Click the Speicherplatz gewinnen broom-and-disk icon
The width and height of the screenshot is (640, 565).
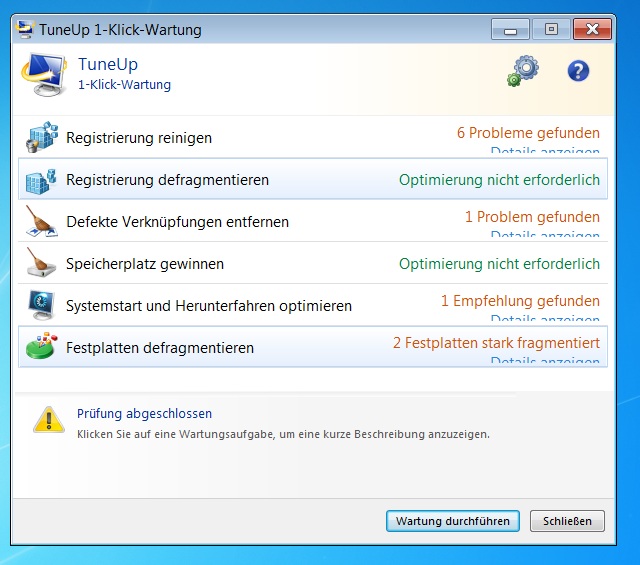41,262
